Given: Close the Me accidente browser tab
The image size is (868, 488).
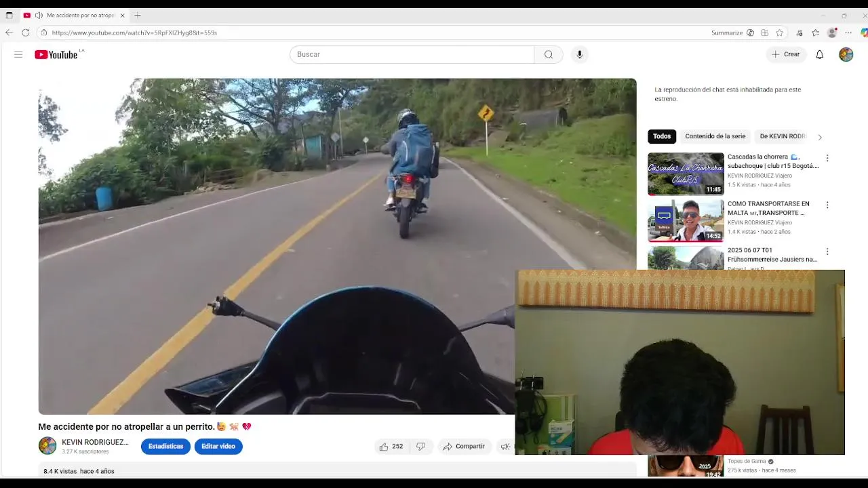Looking at the screenshot, I should point(123,15).
